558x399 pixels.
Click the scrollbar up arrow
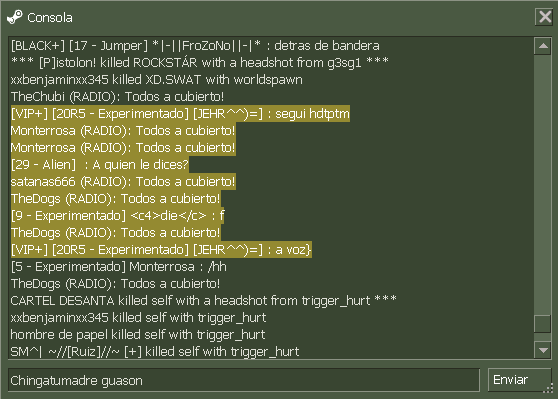coord(543,46)
